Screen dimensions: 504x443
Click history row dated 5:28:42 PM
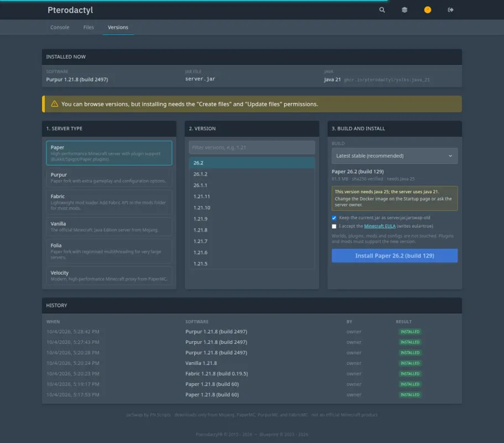click(x=252, y=332)
